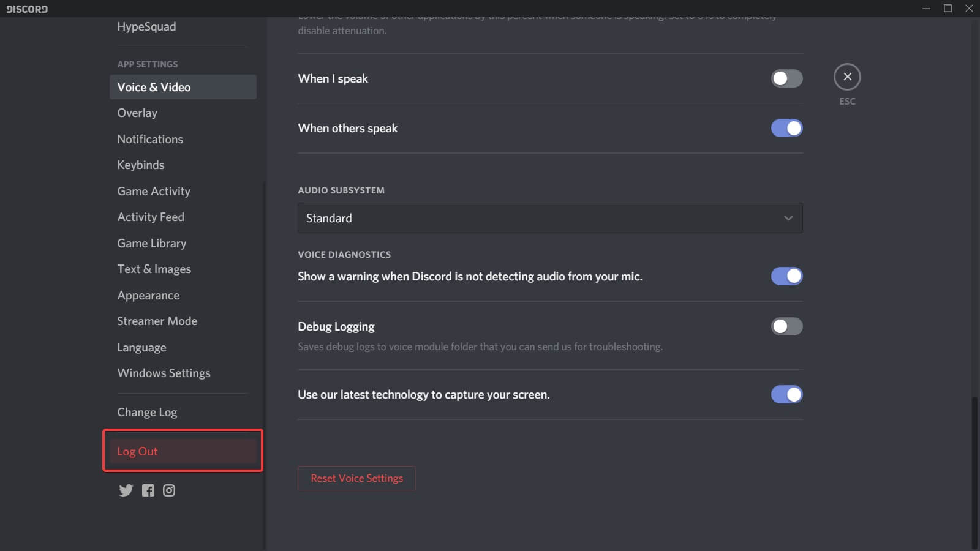This screenshot has width=980, height=551.
Task: Toggle 'When others speak' attenuation switch
Action: pyautogui.click(x=786, y=128)
